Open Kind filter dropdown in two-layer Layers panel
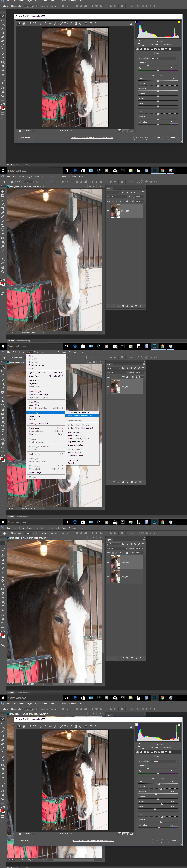This screenshot has width=187, height=868. (114, 544)
